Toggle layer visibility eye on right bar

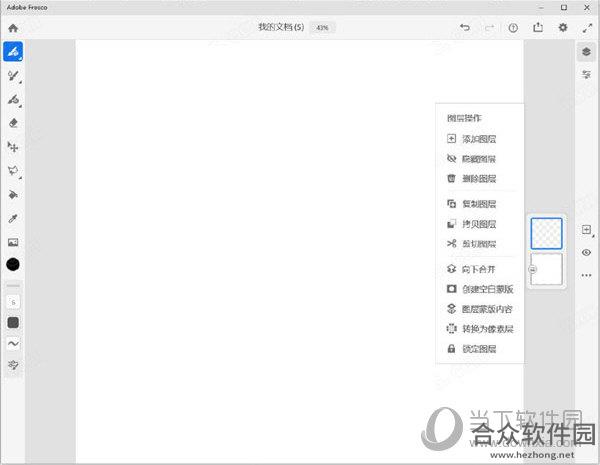coord(586,253)
